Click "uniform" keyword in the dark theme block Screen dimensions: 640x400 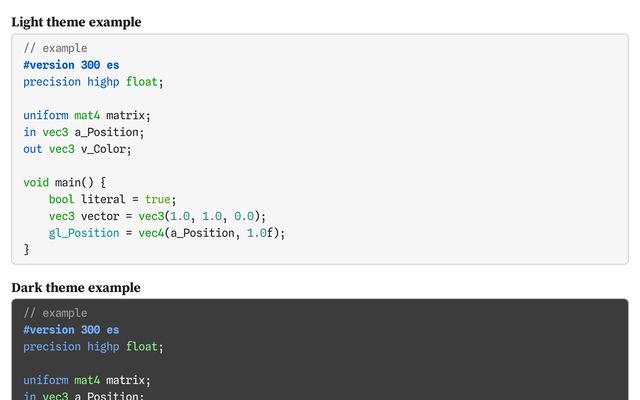coord(46,380)
